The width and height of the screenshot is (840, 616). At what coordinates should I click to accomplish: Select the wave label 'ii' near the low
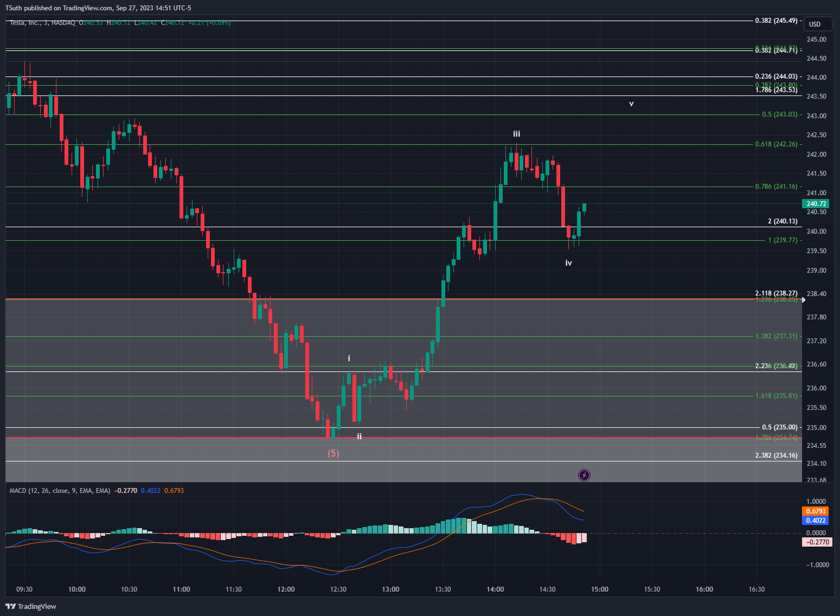[359, 437]
